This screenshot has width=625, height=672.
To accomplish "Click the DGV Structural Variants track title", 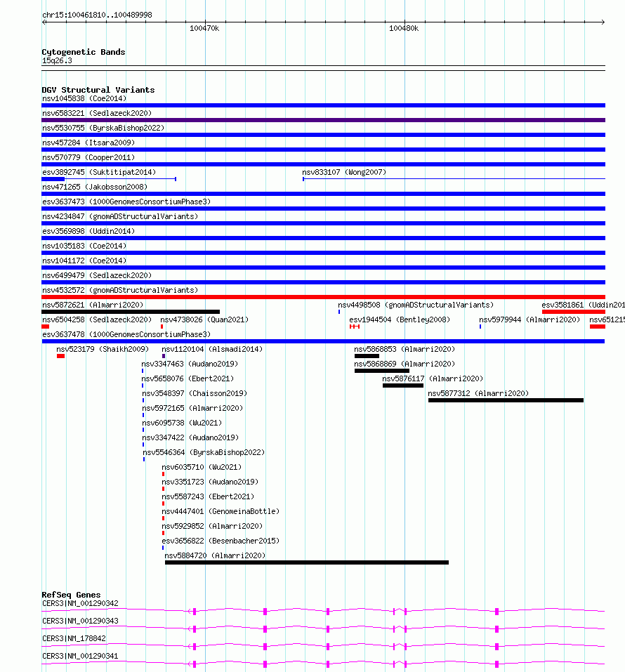I will [98, 90].
